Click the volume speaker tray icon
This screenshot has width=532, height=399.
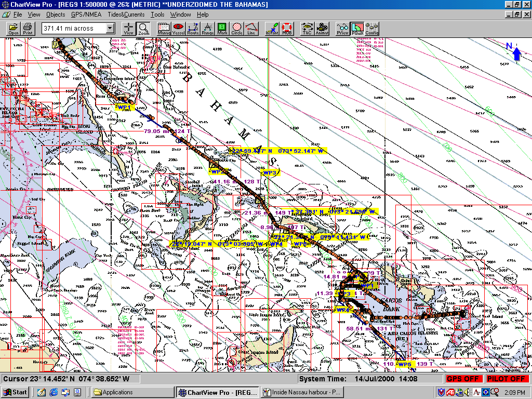[467, 392]
